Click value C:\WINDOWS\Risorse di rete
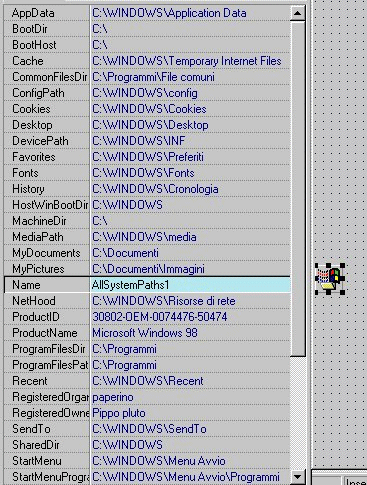This screenshot has width=367, height=485. pyautogui.click(x=164, y=301)
